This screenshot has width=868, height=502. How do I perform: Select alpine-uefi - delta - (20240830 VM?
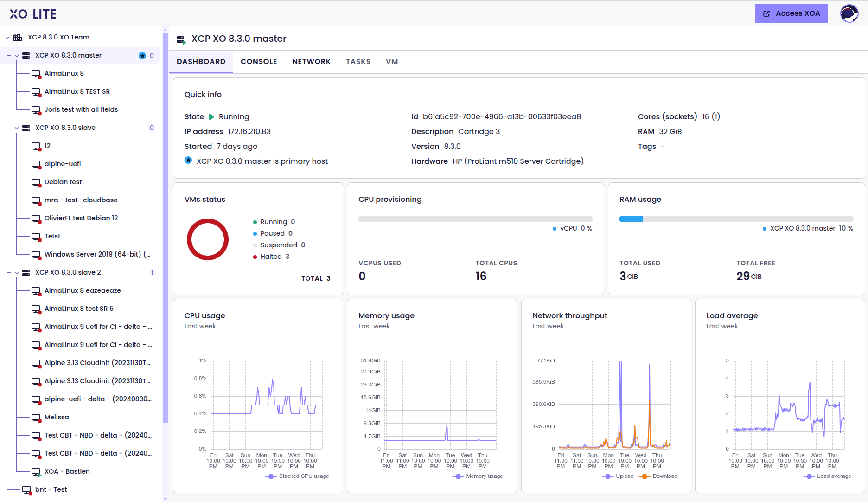click(x=98, y=399)
